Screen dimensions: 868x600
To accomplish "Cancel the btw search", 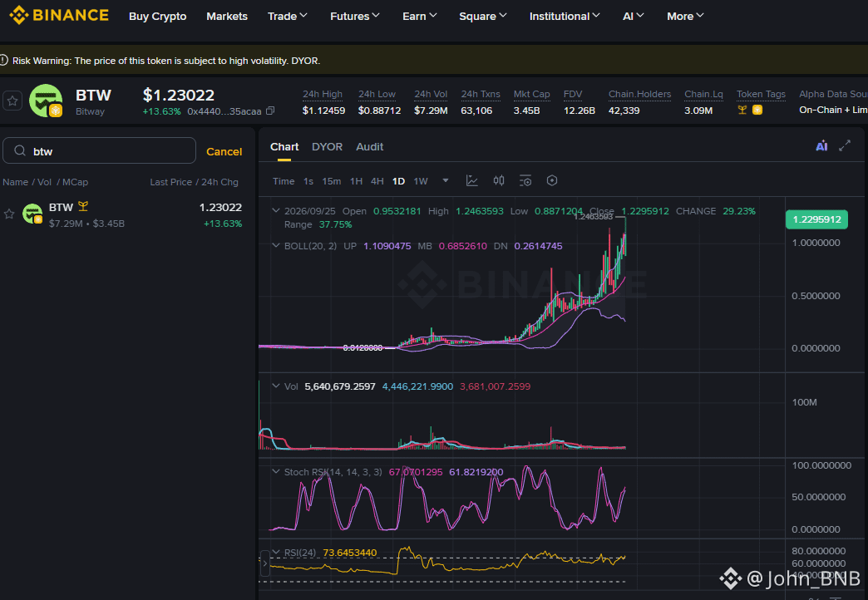I will click(x=224, y=151).
